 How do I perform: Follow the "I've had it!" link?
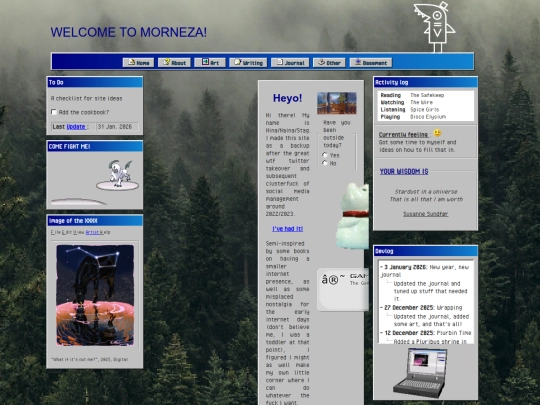click(x=288, y=229)
